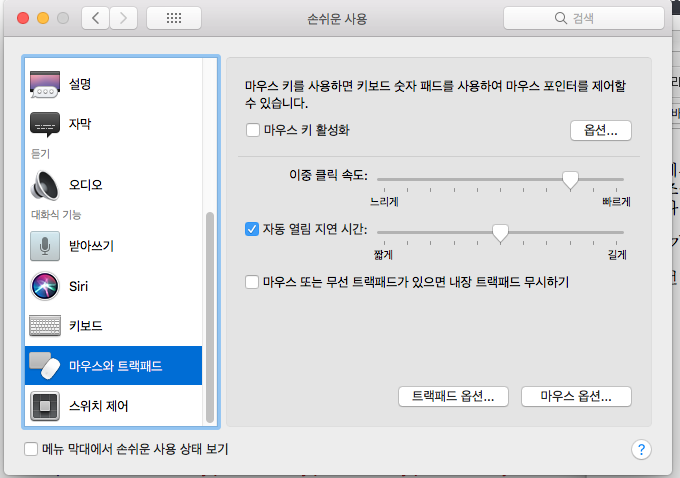Select the 자막 captions icon
The width and height of the screenshot is (680, 478).
pos(45,124)
